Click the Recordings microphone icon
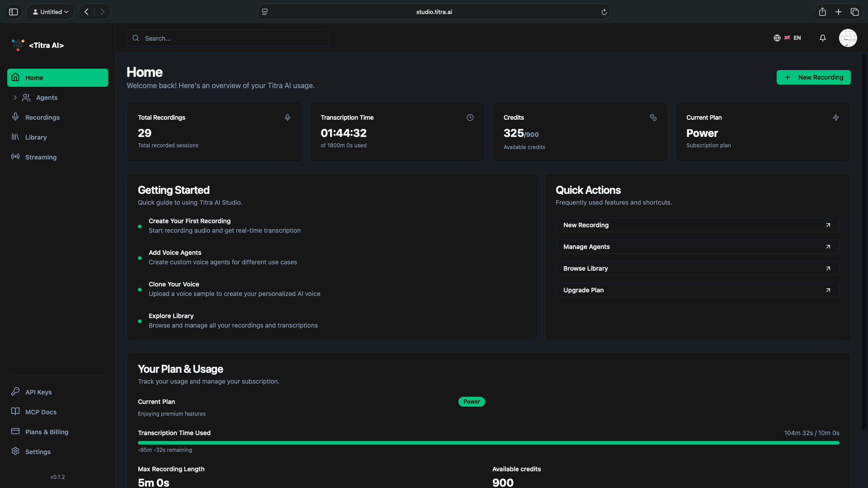 [x=15, y=117]
